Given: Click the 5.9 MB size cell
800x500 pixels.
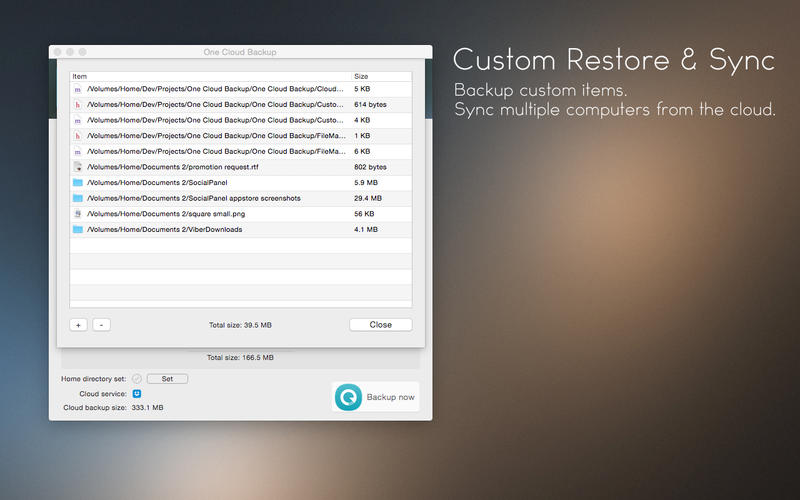Looking at the screenshot, I should coord(366,183).
